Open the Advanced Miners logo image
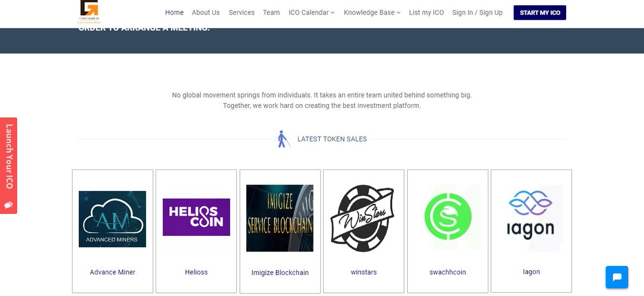 pos(112,219)
